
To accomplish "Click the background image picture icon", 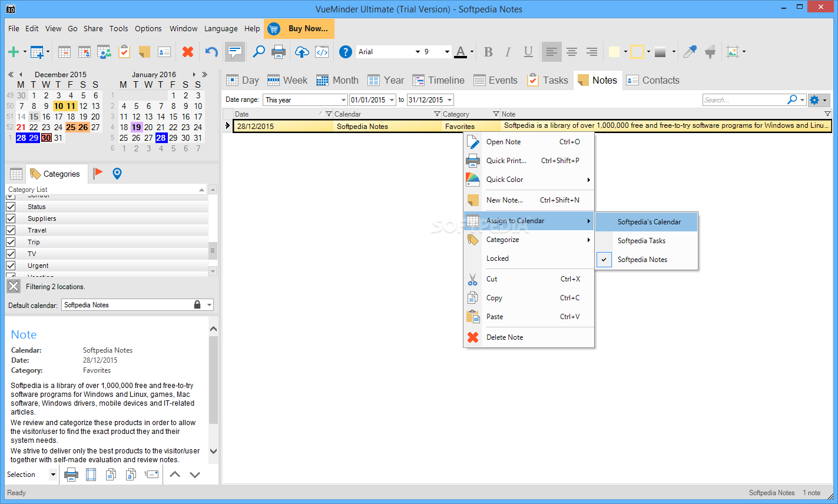I will click(733, 52).
